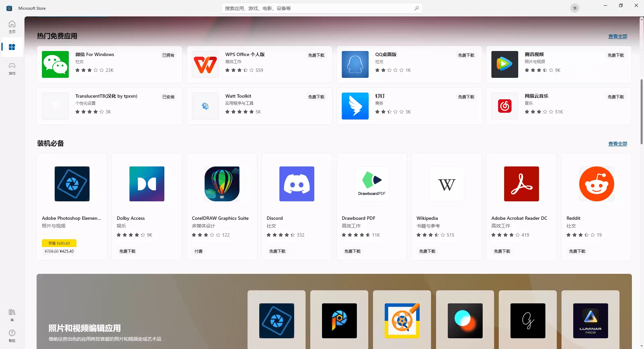
Task: Click the vertical scrollbar thumb
Action: 641,111
